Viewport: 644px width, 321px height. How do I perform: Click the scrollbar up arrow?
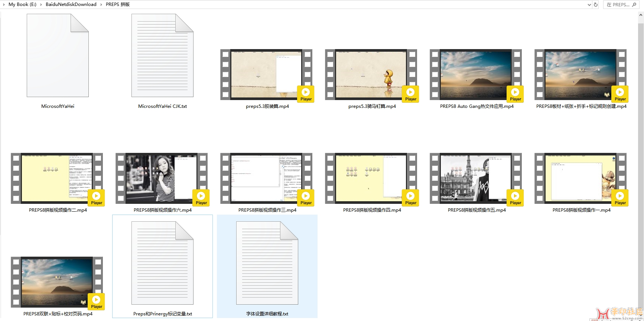pyautogui.click(x=641, y=15)
